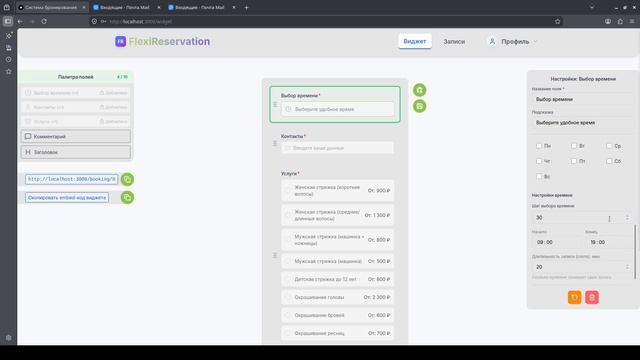This screenshot has width=640, height=360.
Task: Select Окрашивание головы radio option
Action: (x=288, y=297)
